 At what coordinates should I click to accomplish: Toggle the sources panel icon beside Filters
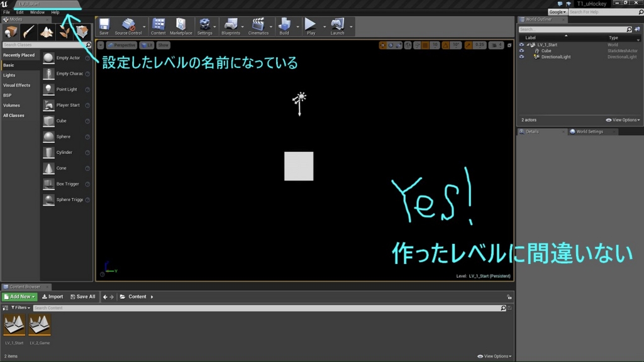5,308
